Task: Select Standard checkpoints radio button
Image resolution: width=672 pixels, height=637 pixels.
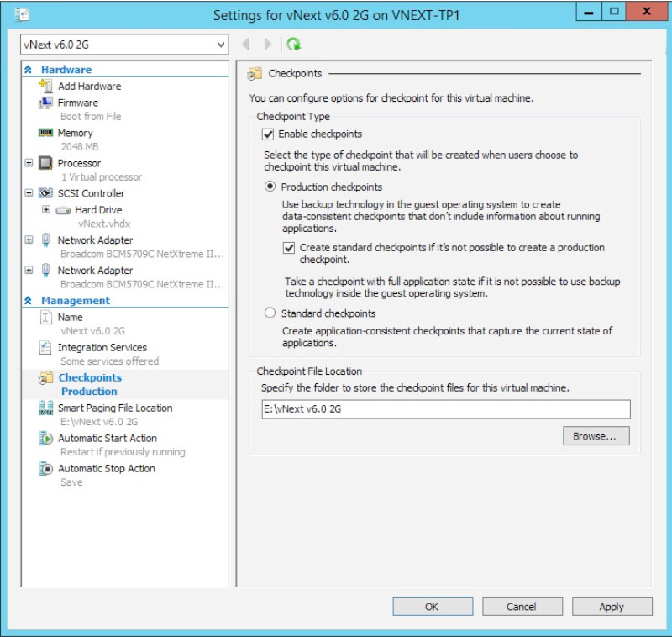Action: 270,313
